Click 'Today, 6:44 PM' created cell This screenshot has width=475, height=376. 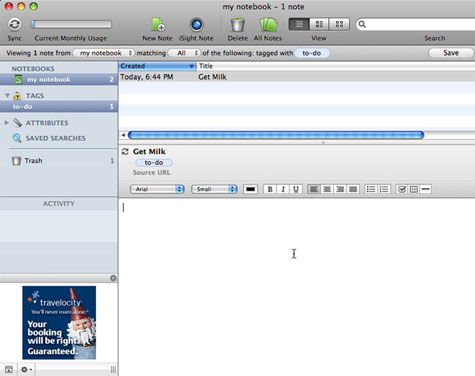tap(147, 77)
